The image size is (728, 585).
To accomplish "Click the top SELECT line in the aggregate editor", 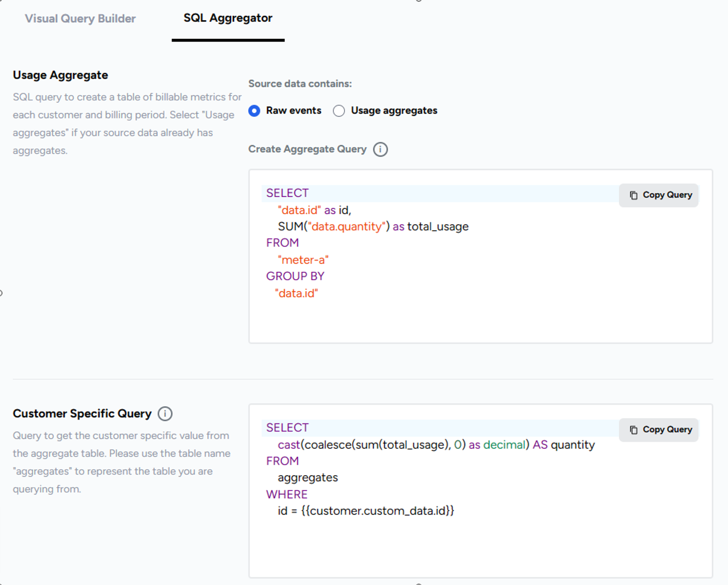I will [x=287, y=193].
